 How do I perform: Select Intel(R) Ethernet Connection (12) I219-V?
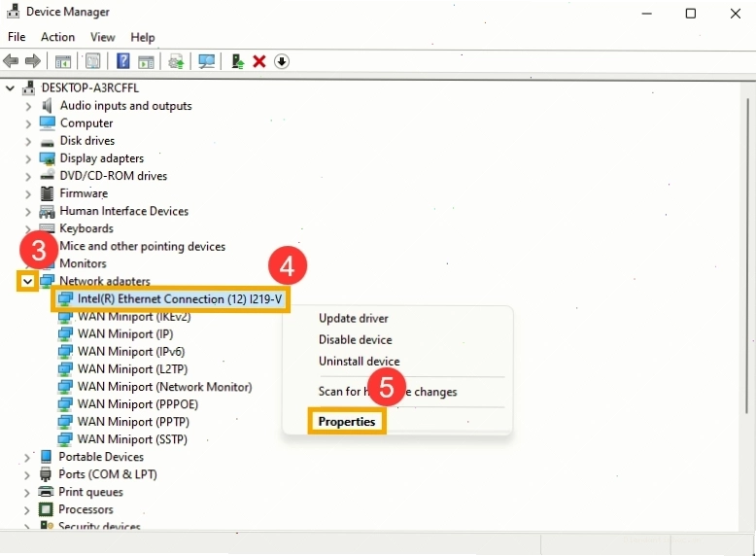click(x=180, y=299)
